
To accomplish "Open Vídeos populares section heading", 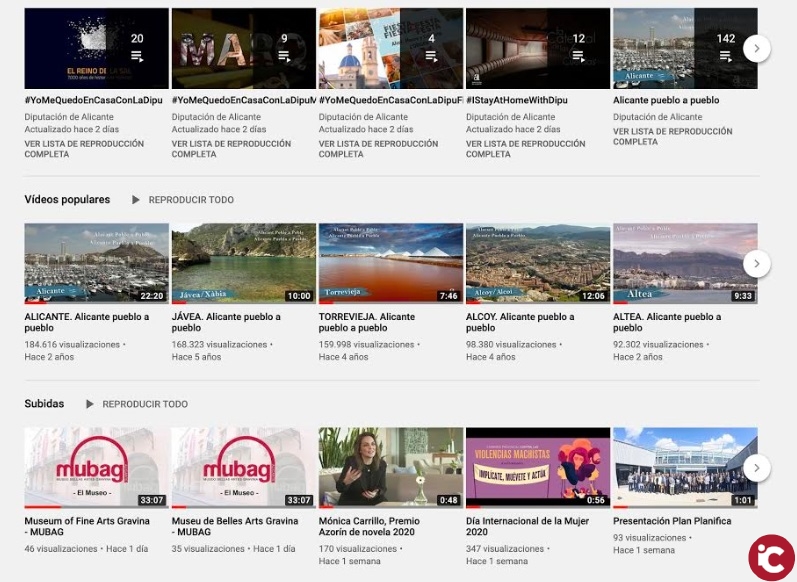I will [x=67, y=200].
